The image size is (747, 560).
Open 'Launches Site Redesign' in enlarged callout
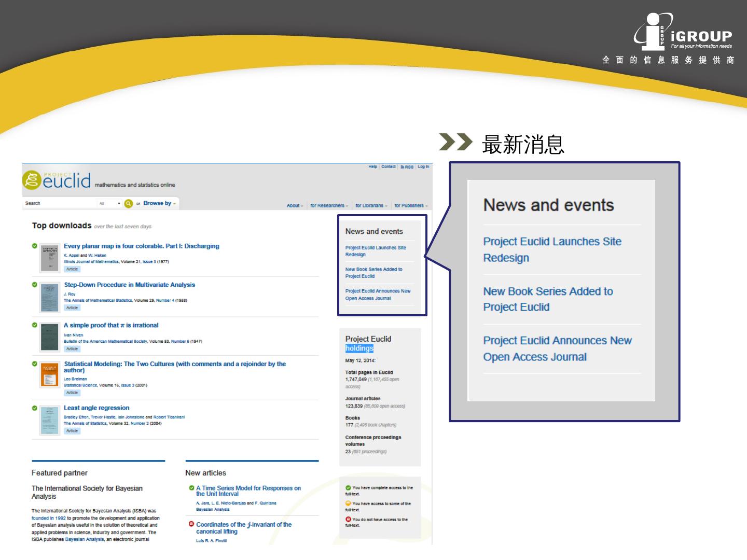pyautogui.click(x=552, y=249)
